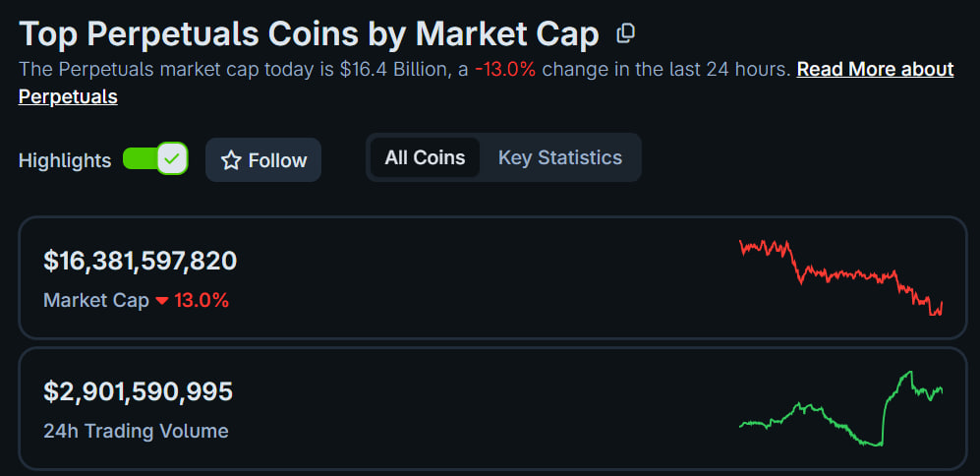Select the $2,901,590,995 trading volume value
Image resolution: width=980 pixels, height=476 pixels.
(x=139, y=391)
